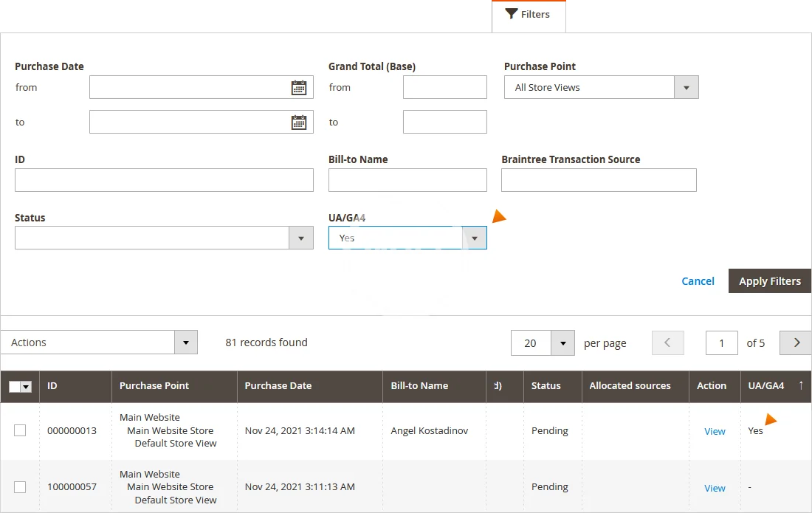Change the per page count dropdown
This screenshot has height=513, width=812.
(562, 343)
